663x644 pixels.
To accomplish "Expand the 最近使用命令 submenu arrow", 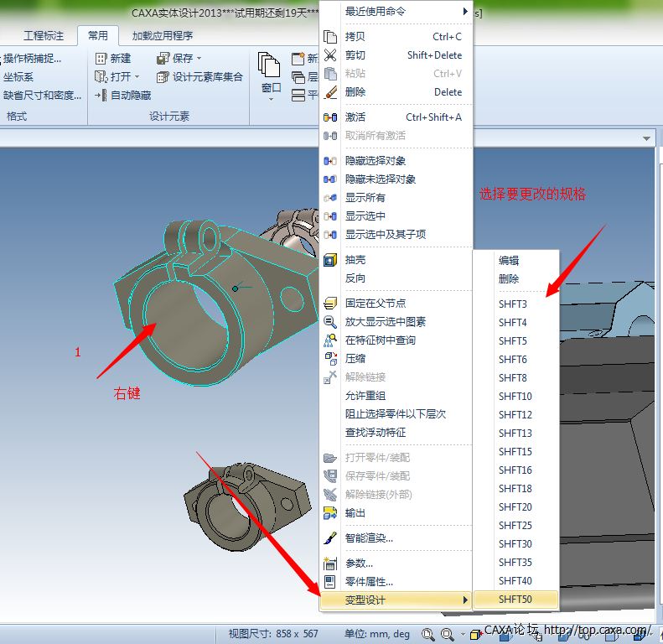I will pos(465,12).
